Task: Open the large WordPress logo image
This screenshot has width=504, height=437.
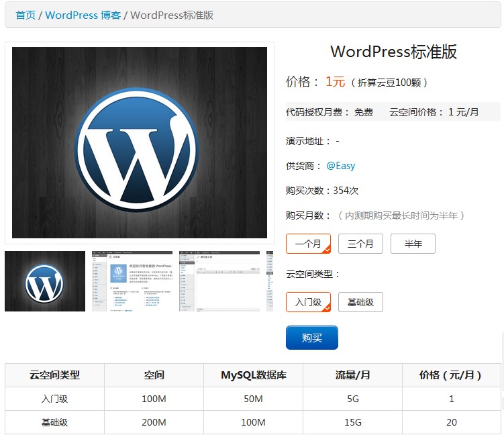Action: (x=140, y=143)
